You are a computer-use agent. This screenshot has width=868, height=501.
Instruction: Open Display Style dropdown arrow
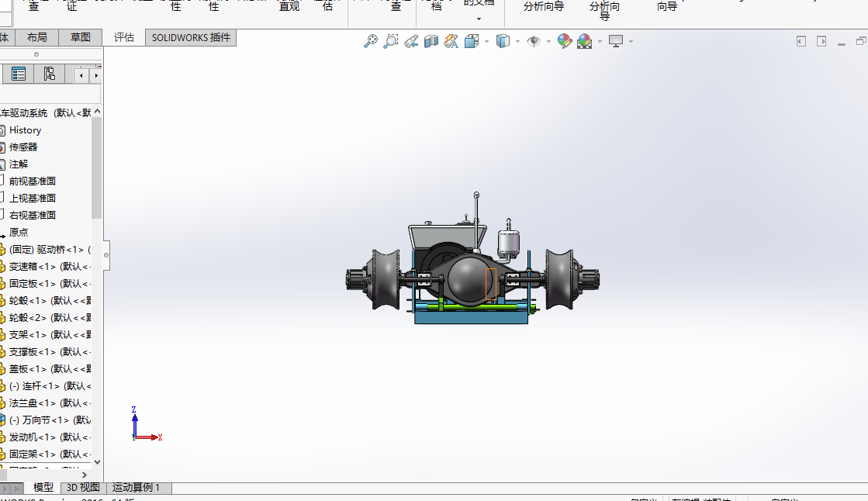(517, 42)
